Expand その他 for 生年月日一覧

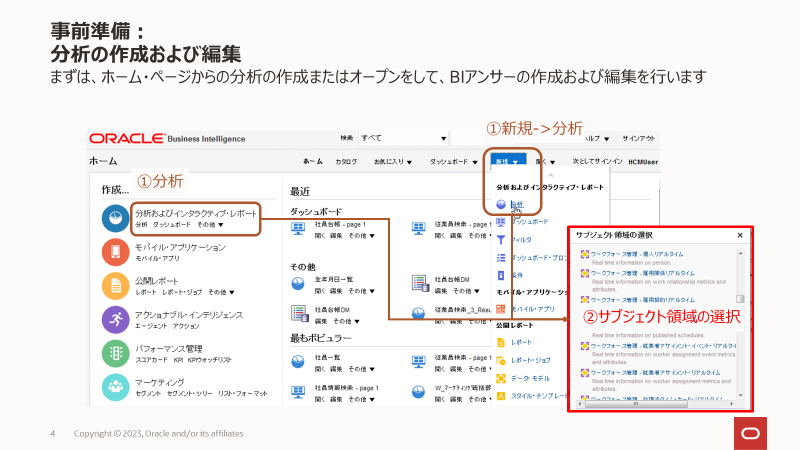click(362, 291)
